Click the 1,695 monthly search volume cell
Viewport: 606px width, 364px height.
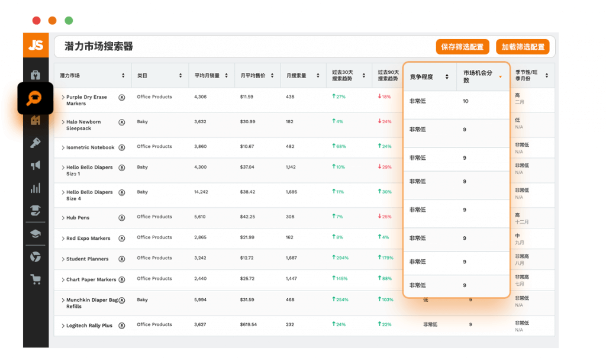tap(291, 192)
